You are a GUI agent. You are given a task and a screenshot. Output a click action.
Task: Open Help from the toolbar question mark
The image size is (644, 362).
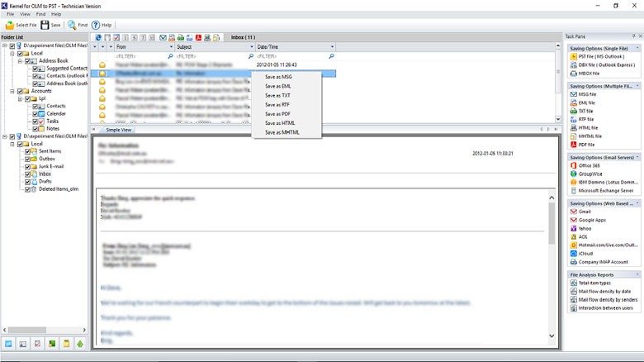96,25
